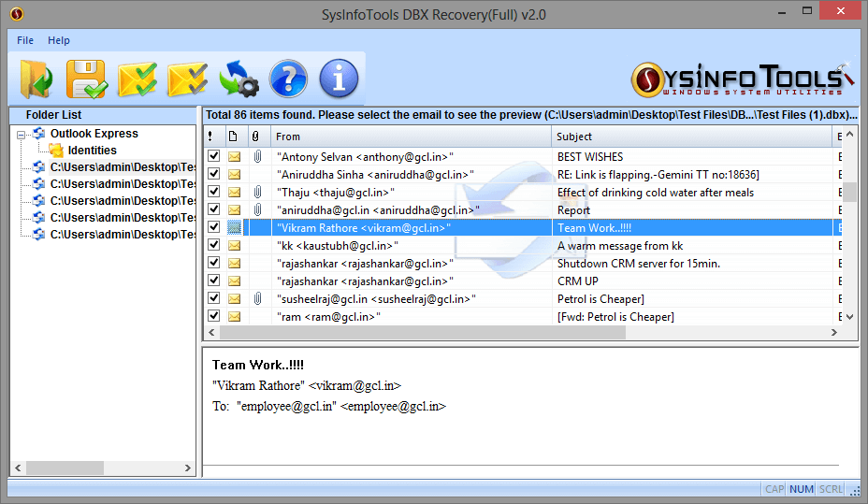Click email list horizontal scrollbar left arrow
This screenshot has height=504, width=868.
[x=211, y=333]
